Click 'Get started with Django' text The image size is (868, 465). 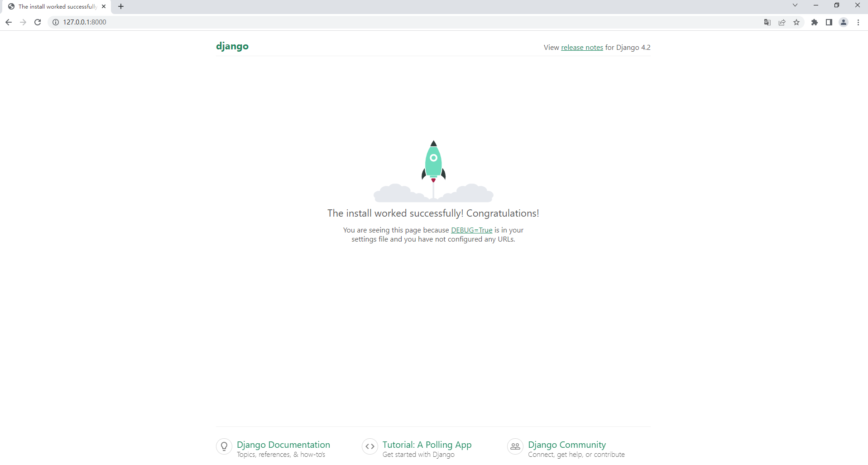coord(418,455)
